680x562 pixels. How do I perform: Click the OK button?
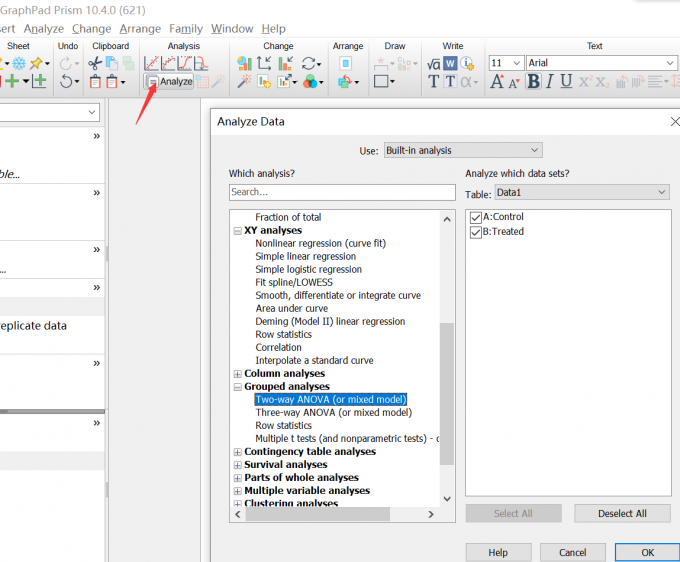pyautogui.click(x=647, y=552)
